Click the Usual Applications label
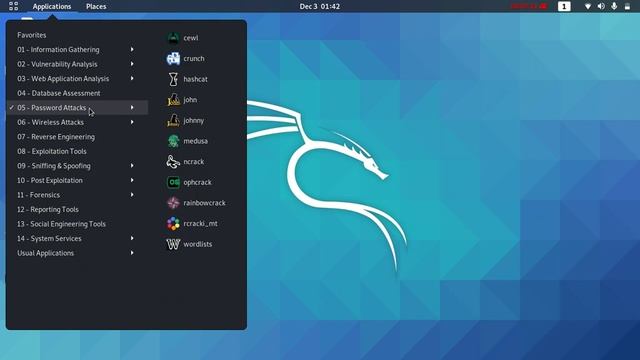Viewport: 640px width, 360px height. [x=46, y=253]
